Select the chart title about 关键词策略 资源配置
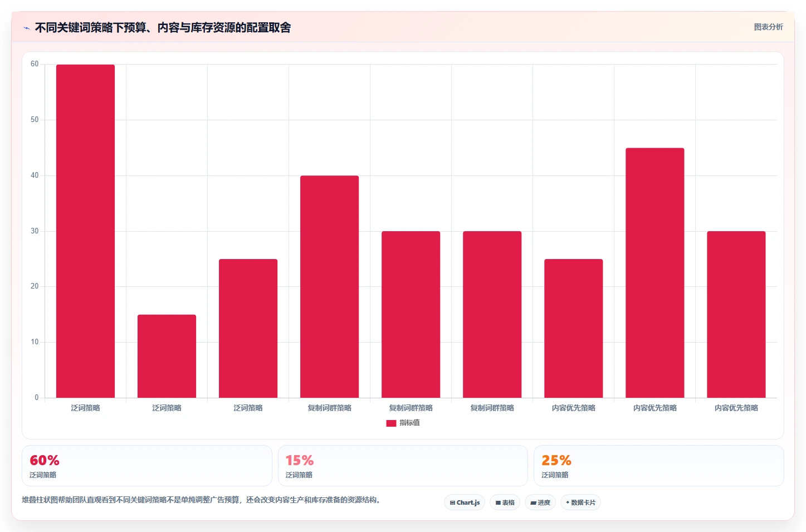 [163, 27]
